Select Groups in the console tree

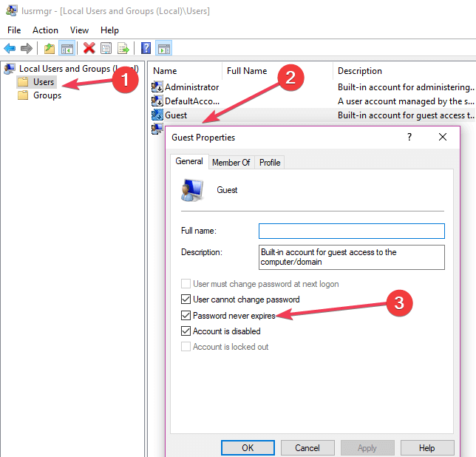click(47, 95)
